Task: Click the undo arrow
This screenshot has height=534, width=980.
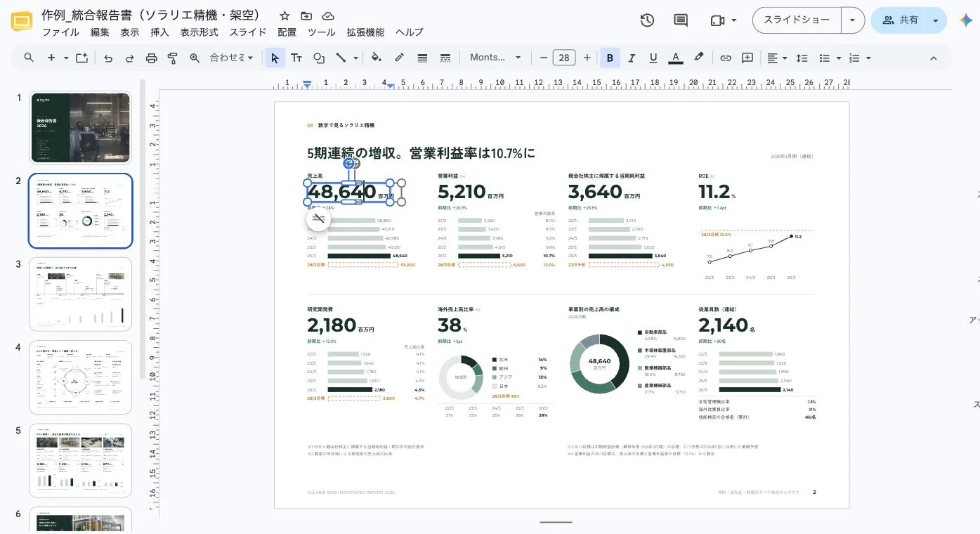Action: click(108, 58)
